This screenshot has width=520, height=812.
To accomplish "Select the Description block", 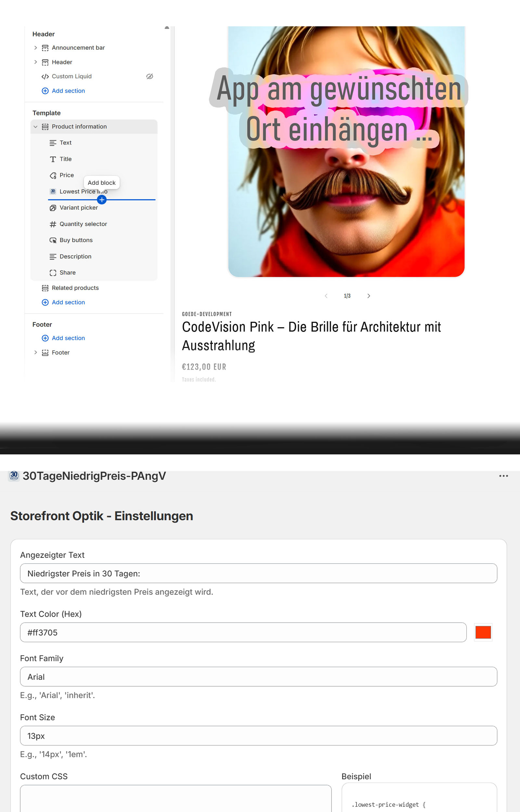I will coord(75,256).
